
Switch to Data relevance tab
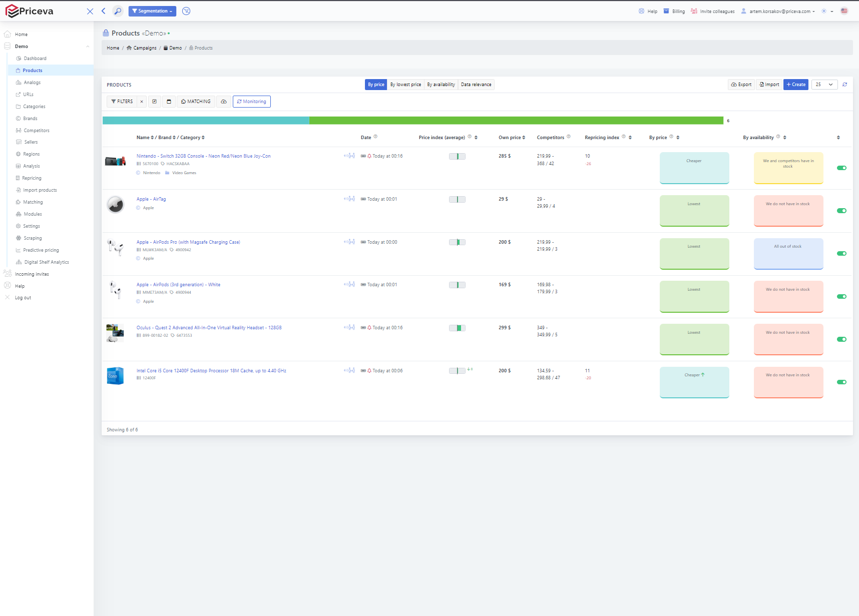coord(476,85)
